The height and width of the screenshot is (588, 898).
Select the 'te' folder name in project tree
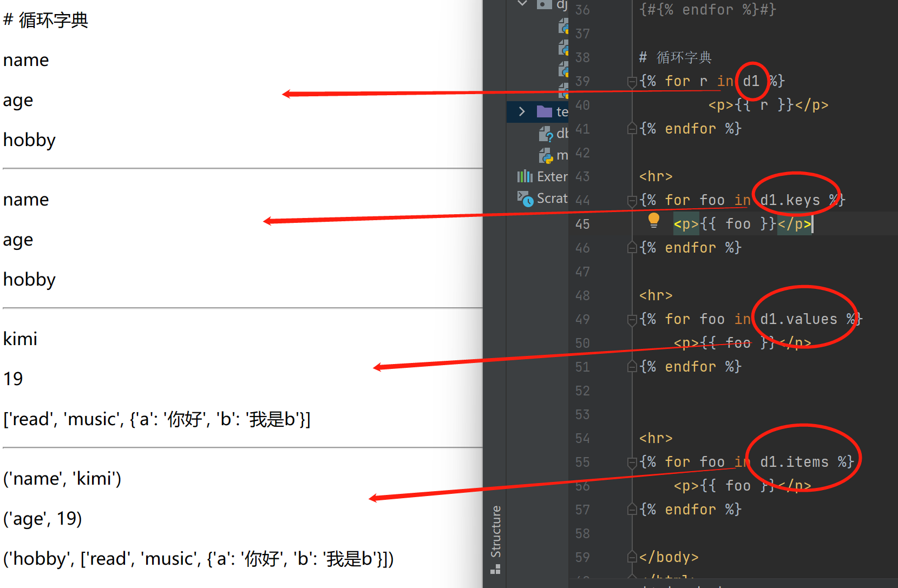pyautogui.click(x=562, y=111)
